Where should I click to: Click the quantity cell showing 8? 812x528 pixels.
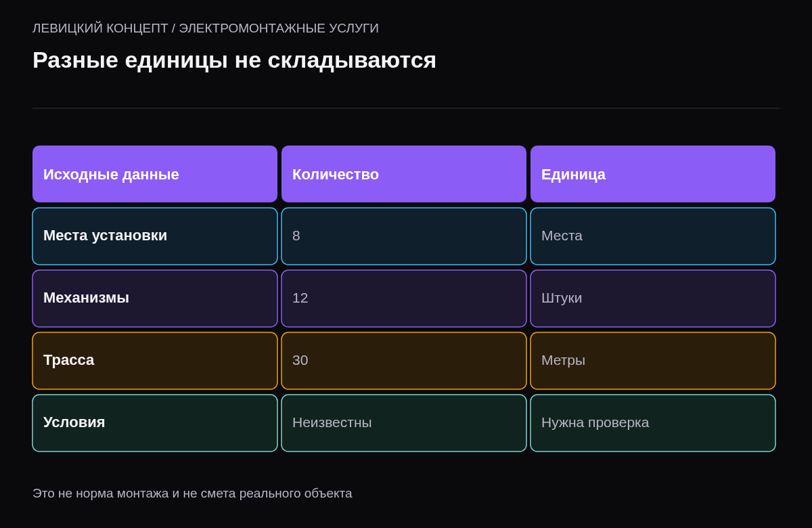404,236
